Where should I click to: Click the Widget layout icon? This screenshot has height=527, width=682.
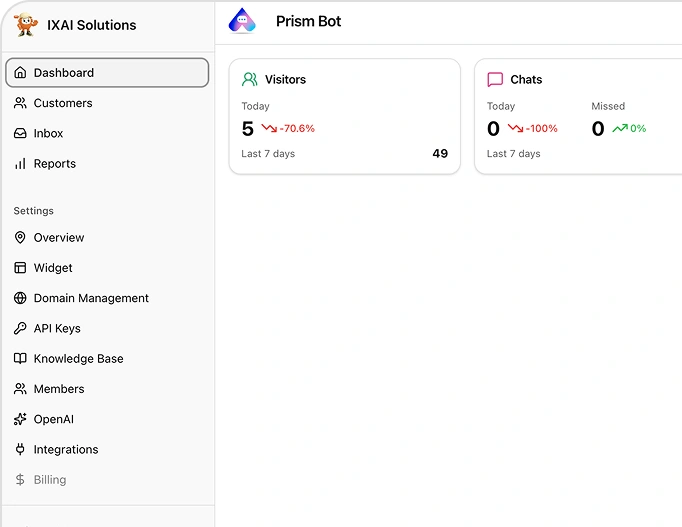pyautogui.click(x=20, y=267)
